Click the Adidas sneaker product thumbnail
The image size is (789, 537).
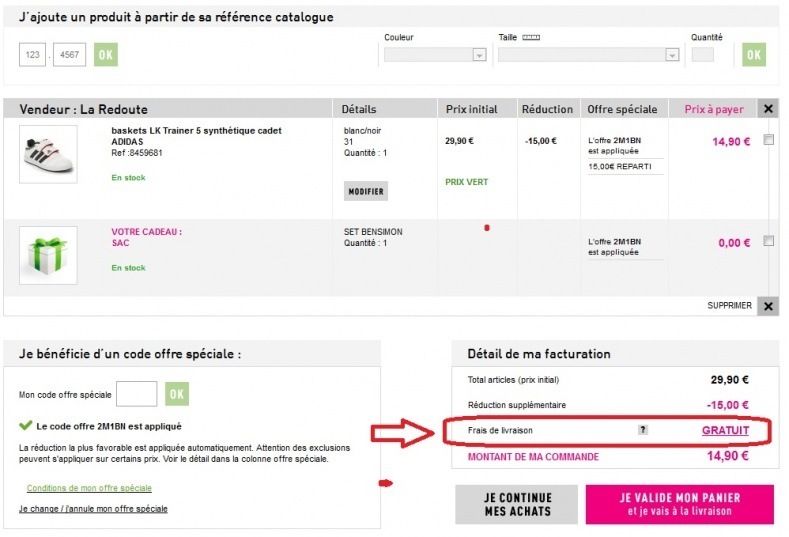(48, 153)
